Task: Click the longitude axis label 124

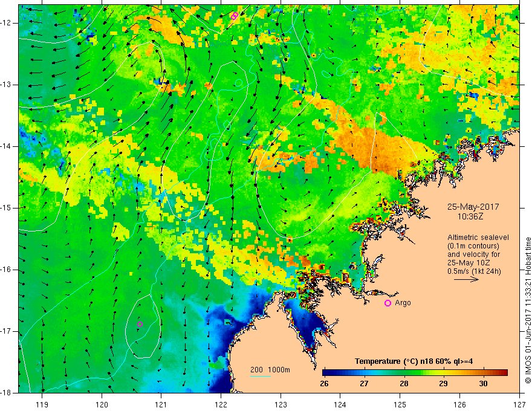Action: pos(340,404)
